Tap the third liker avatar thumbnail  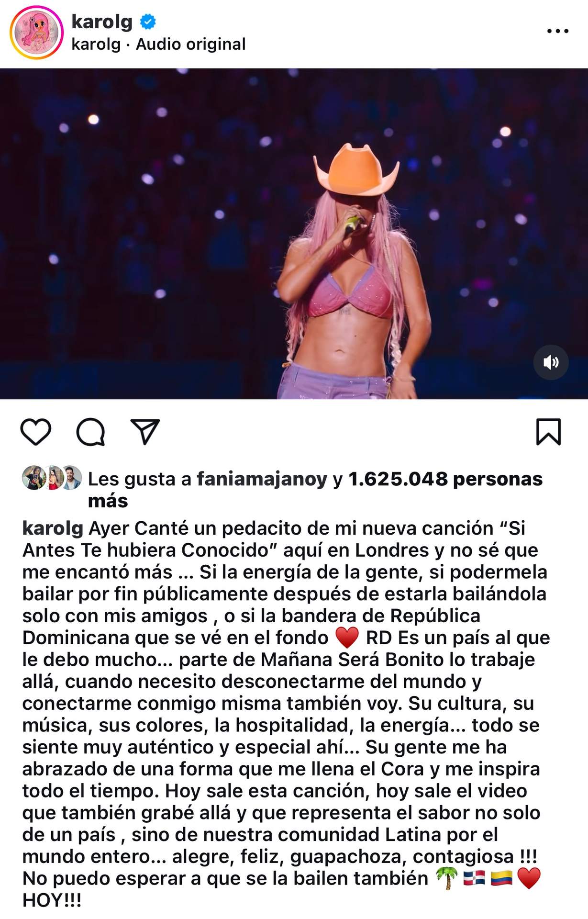71,478
